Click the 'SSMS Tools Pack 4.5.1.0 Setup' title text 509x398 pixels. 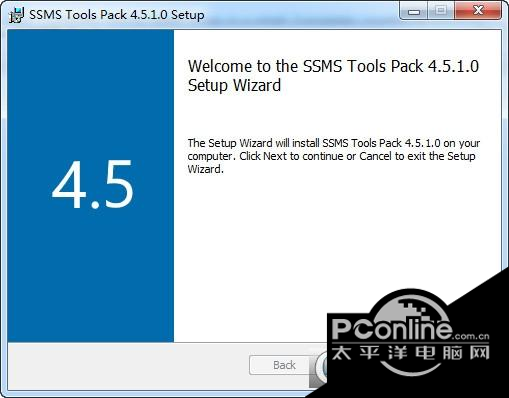pos(117,15)
